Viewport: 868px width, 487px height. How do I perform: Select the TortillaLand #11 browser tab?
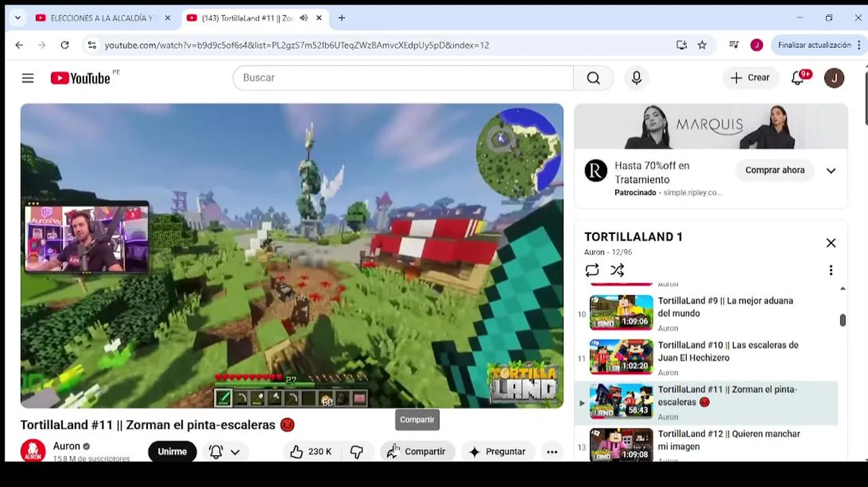click(246, 18)
